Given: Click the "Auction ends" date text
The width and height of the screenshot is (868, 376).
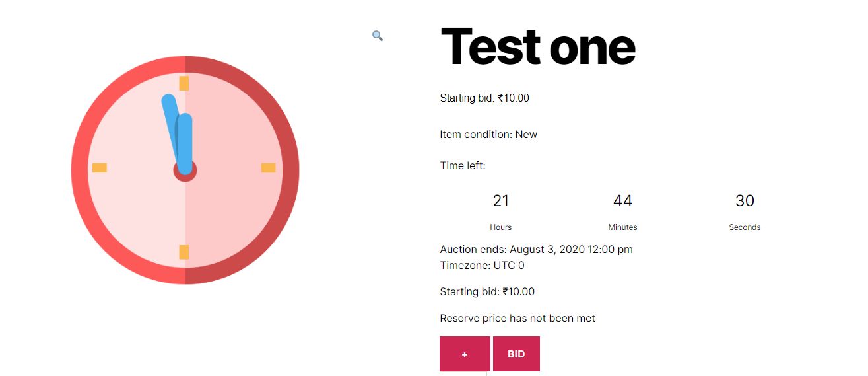Looking at the screenshot, I should click(536, 249).
